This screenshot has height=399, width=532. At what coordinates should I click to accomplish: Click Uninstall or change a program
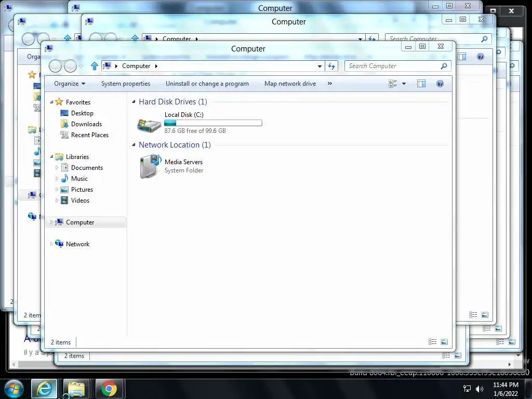(x=207, y=84)
